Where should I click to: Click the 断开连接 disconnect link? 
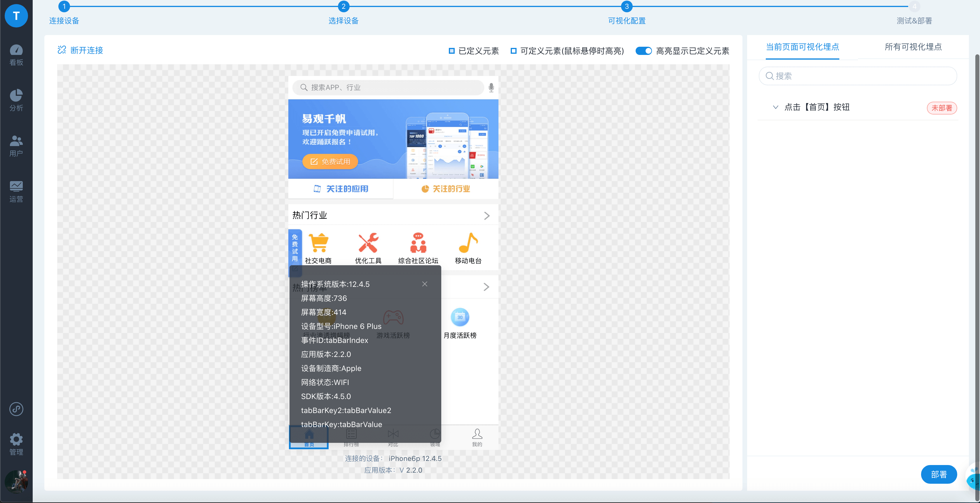tap(87, 50)
